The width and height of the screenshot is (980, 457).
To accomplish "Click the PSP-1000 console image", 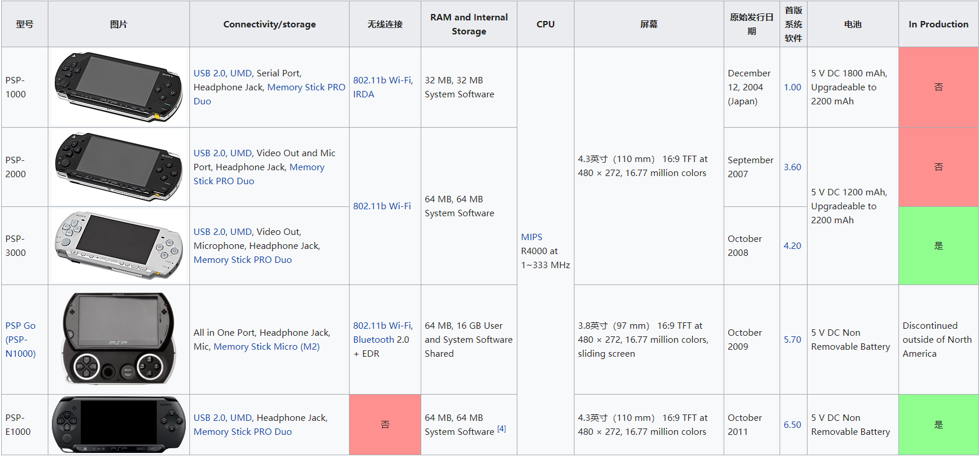I will click(118, 87).
